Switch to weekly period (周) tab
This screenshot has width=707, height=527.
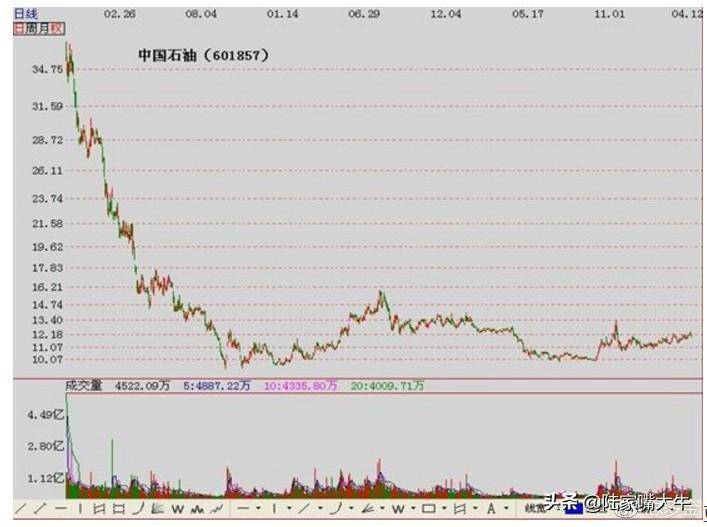coord(31,29)
